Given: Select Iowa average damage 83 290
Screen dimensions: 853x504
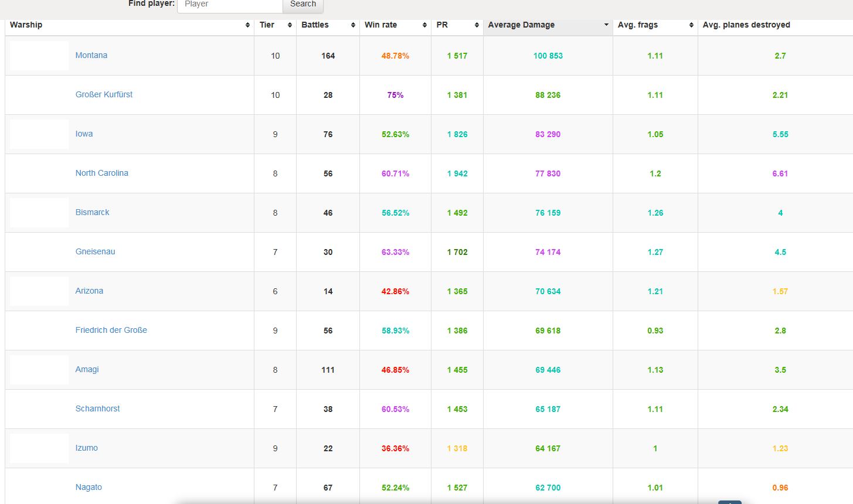Looking at the screenshot, I should coord(548,134).
